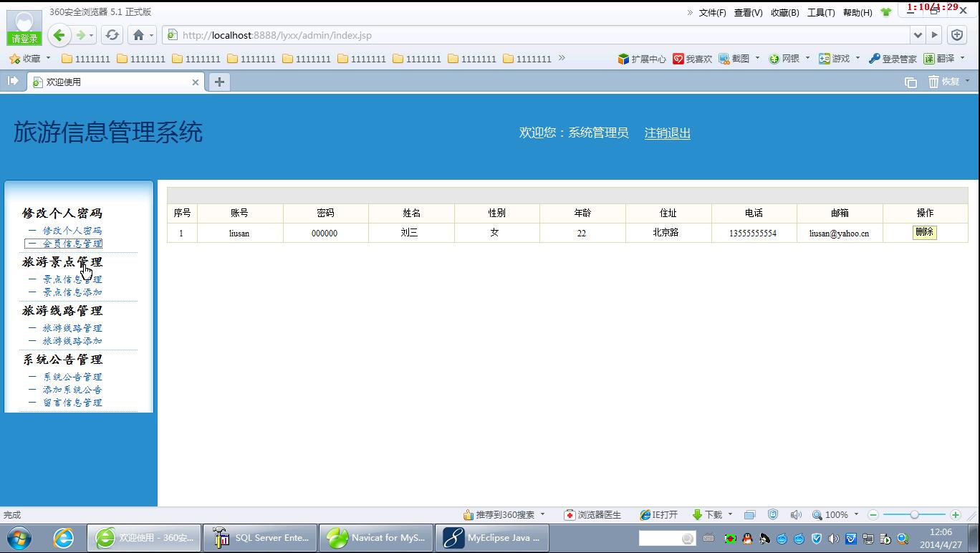980x553 pixels.
Task: Switch to SQL Server Enterprise taskbar item
Action: [259, 537]
